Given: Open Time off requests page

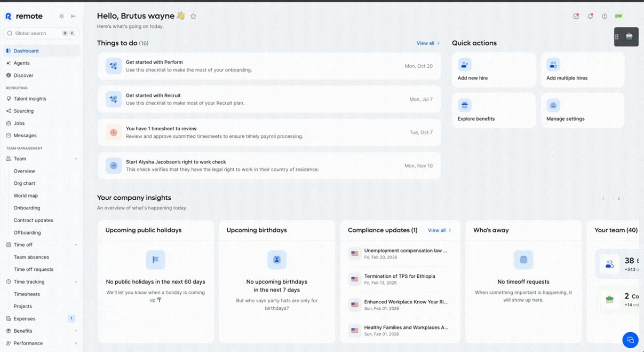Looking at the screenshot, I should click(x=34, y=269).
